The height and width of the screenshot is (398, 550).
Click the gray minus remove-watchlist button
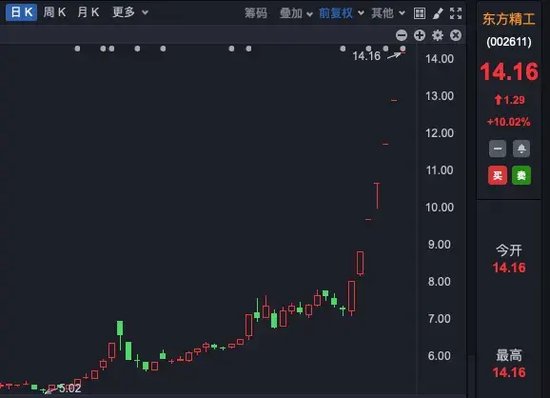coord(497,149)
